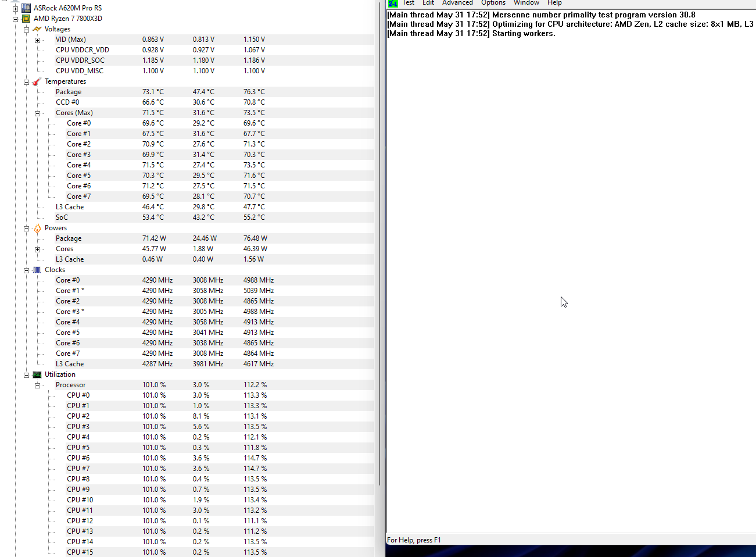Click the Clocks section icon
The width and height of the screenshot is (756, 557).
tap(37, 270)
